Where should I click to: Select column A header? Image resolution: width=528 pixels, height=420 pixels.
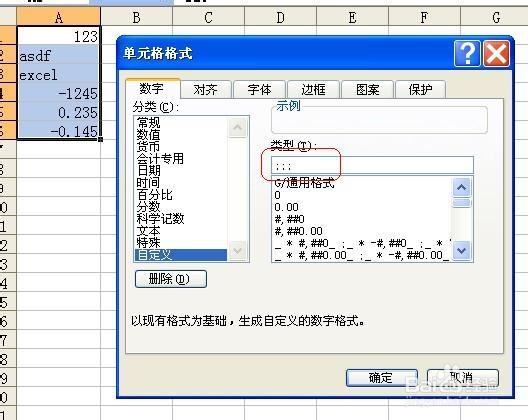[59, 17]
